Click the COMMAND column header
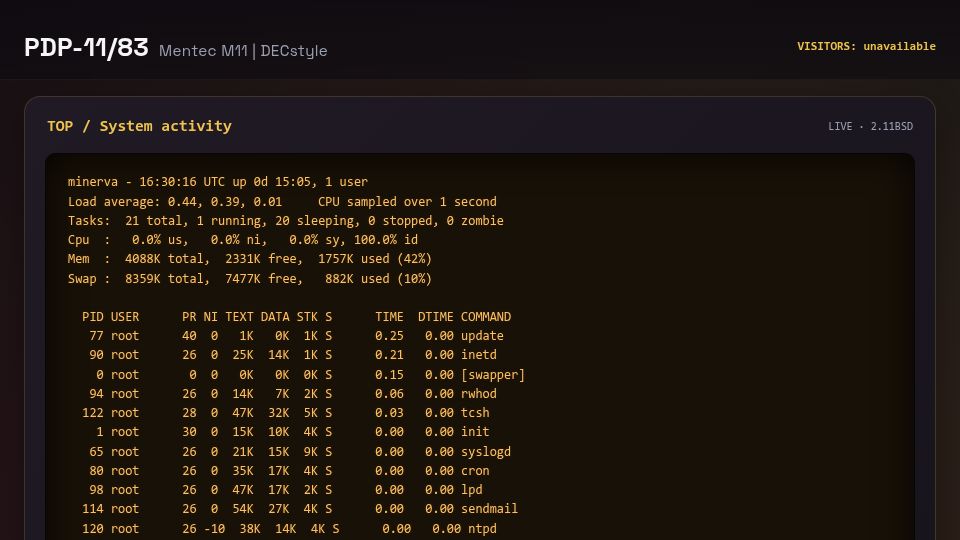Screen dimensions: 960x540 (x=486, y=317)
